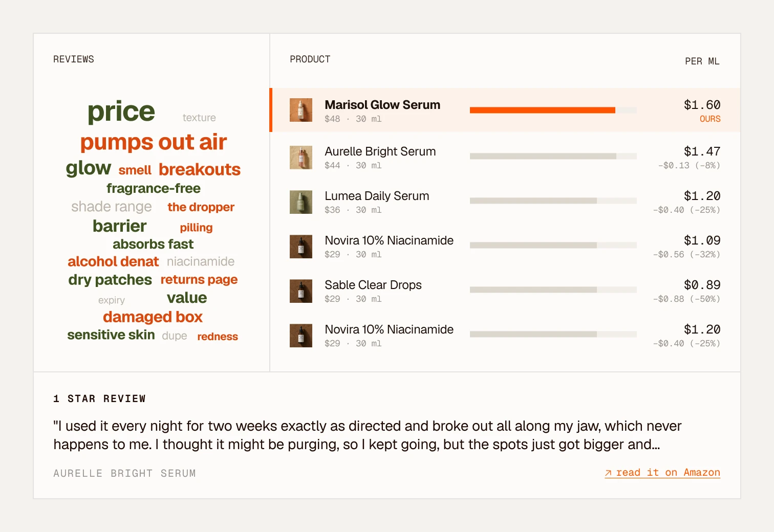Click the 'the dropper' review keyword
This screenshot has width=774, height=532.
[201, 207]
